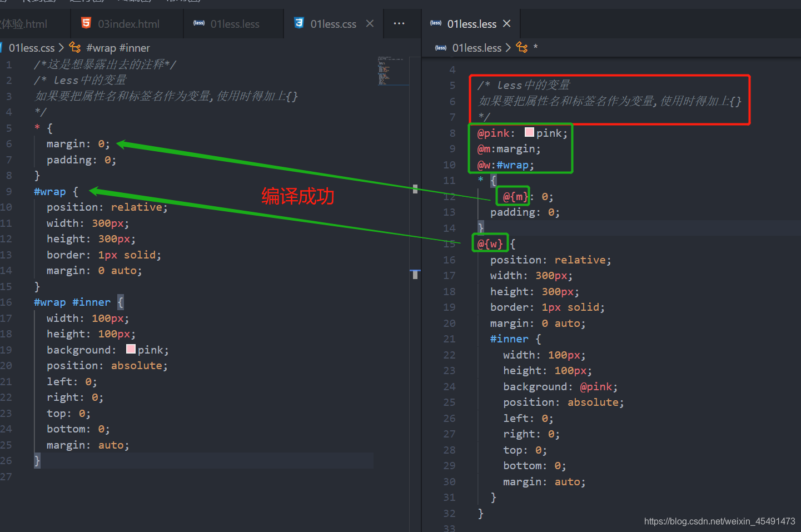Click 'position: relative;' in the CSS editor

click(107, 207)
